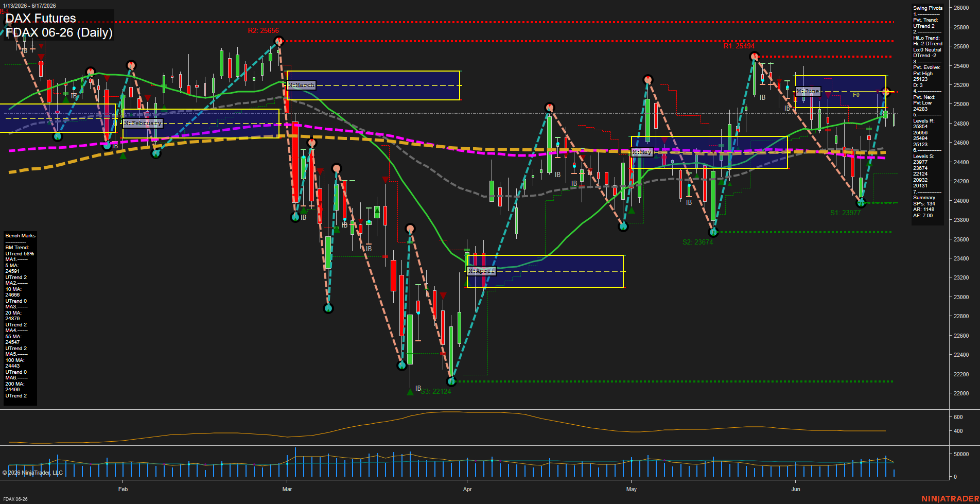Click the Apr label on time axis
Viewport: 980px width, 504px height.
pos(467,489)
